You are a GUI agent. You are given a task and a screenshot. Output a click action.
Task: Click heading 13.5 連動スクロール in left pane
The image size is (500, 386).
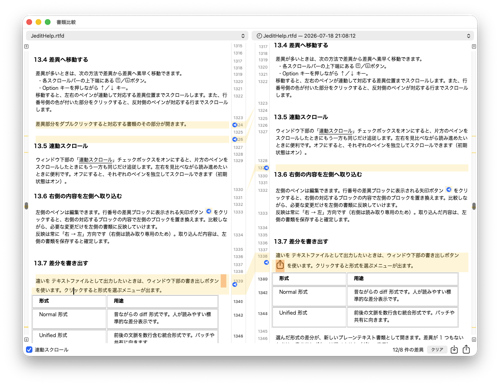pos(61,146)
